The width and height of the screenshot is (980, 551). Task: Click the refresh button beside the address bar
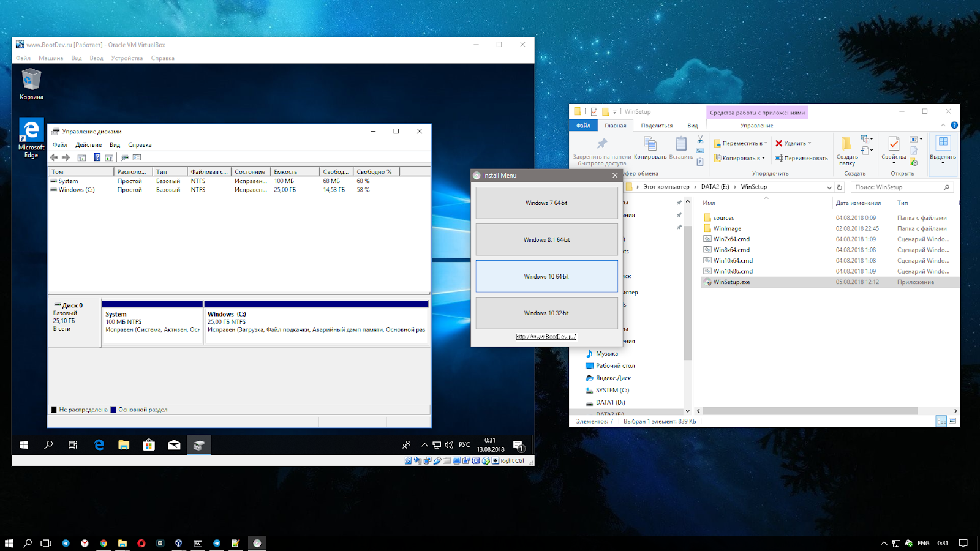[x=840, y=187]
